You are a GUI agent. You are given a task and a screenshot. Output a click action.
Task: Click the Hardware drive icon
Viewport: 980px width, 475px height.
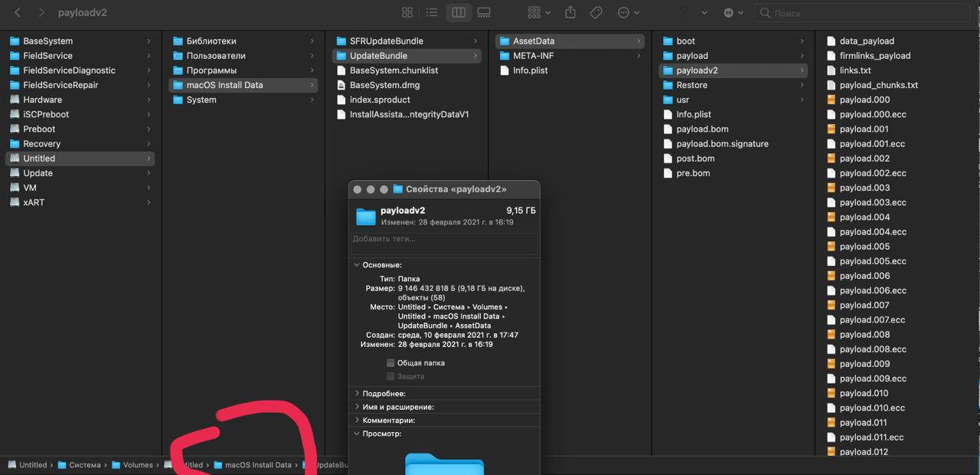[15, 100]
